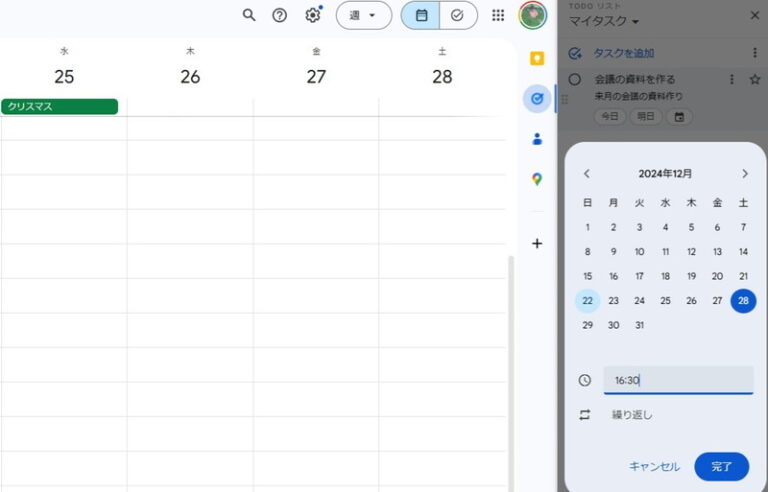Click the green クリスマス event
Viewport: 768px width, 492px height.
pos(60,106)
